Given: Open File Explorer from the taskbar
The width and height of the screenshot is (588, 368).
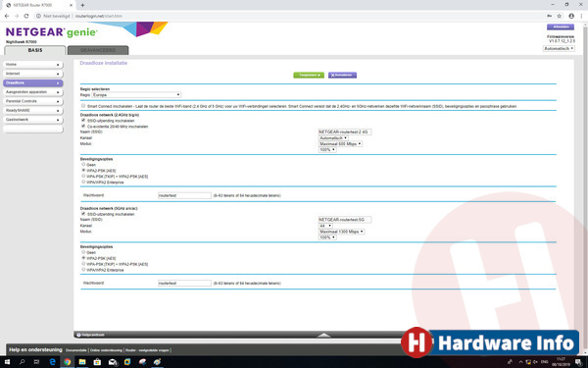Looking at the screenshot, I should (x=82, y=362).
